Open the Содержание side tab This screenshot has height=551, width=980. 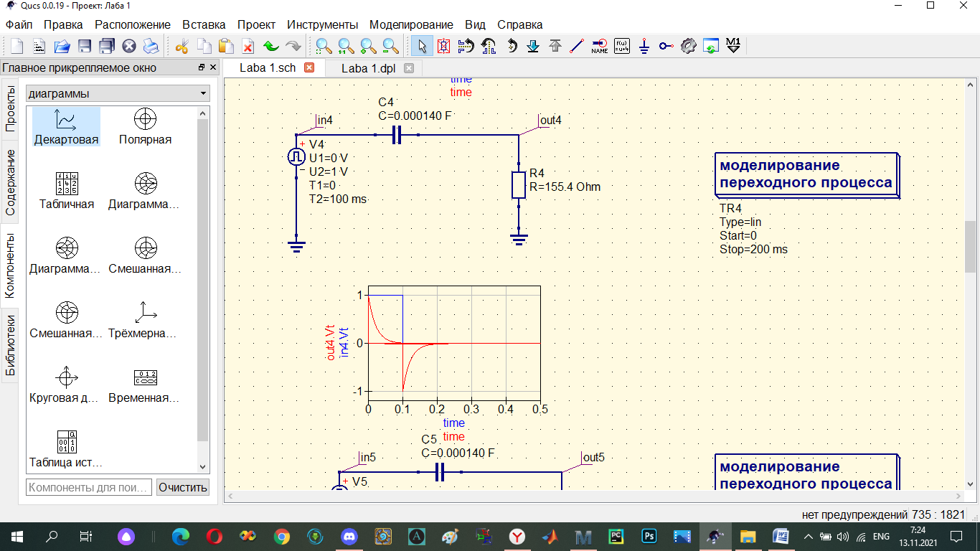(x=10, y=182)
